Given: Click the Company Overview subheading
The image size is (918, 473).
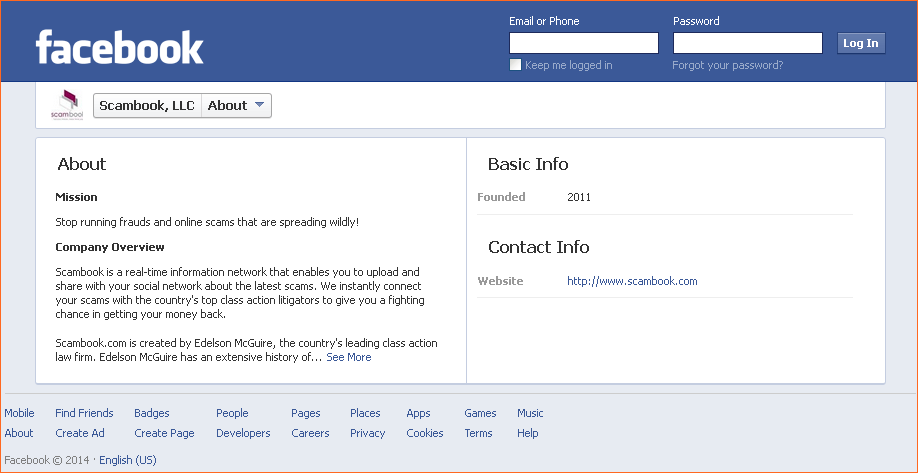Looking at the screenshot, I should [x=110, y=247].
